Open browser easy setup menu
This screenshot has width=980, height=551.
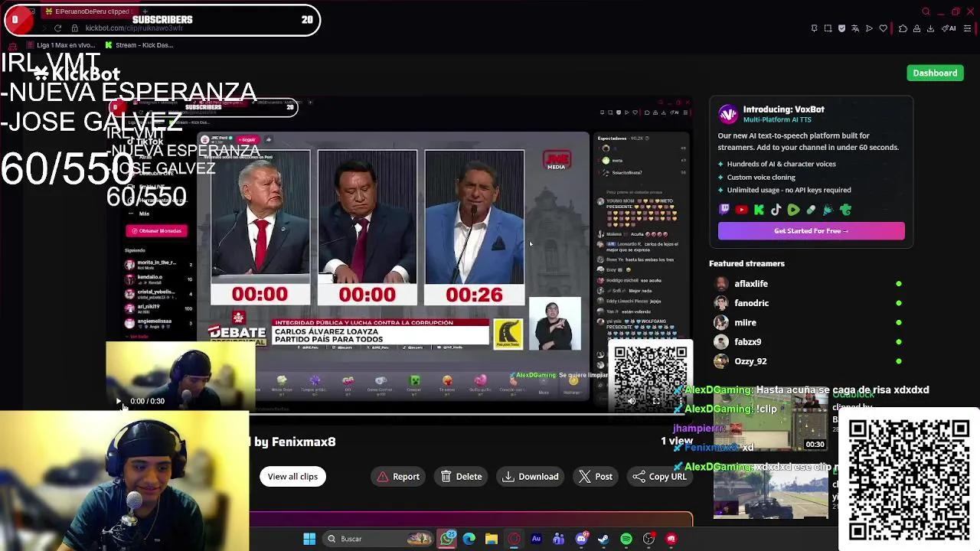[968, 28]
